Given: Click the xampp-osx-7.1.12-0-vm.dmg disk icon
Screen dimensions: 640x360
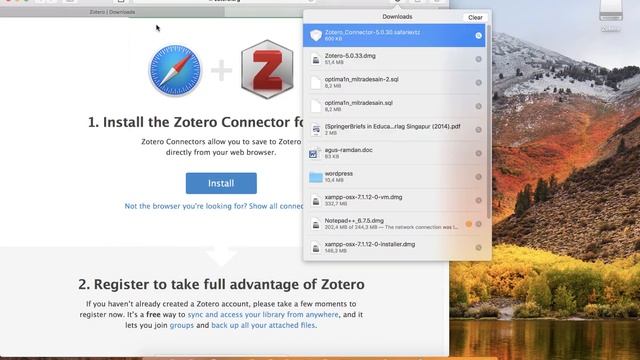Looking at the screenshot, I should [316, 200].
